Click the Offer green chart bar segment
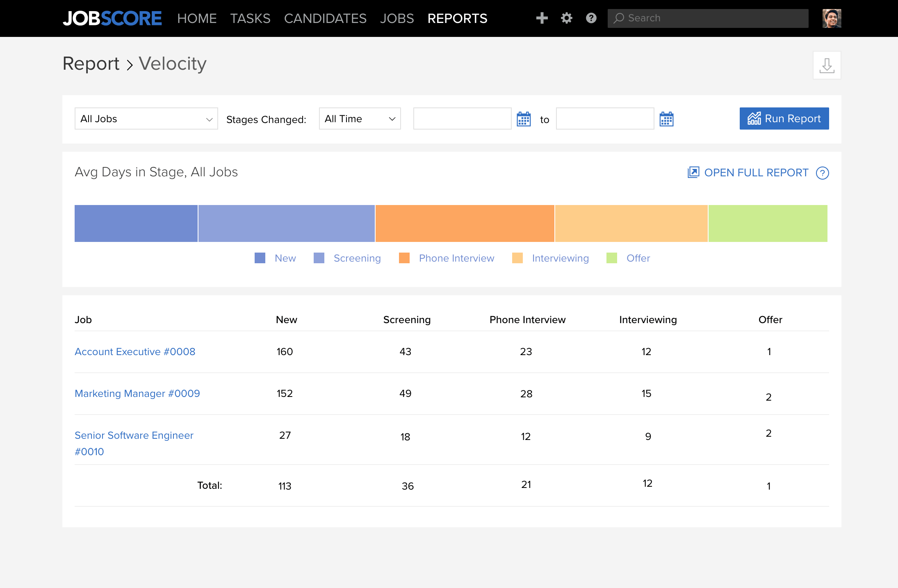This screenshot has width=898, height=588. pyautogui.click(x=768, y=223)
